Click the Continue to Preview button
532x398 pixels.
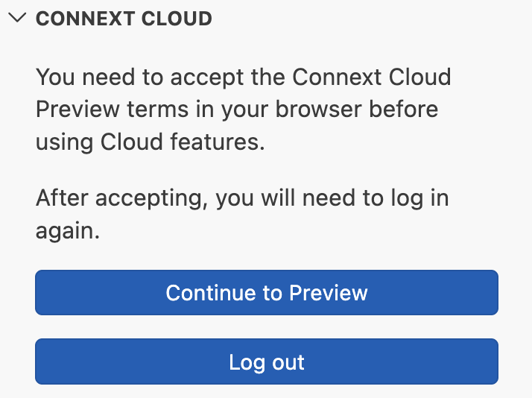267,292
